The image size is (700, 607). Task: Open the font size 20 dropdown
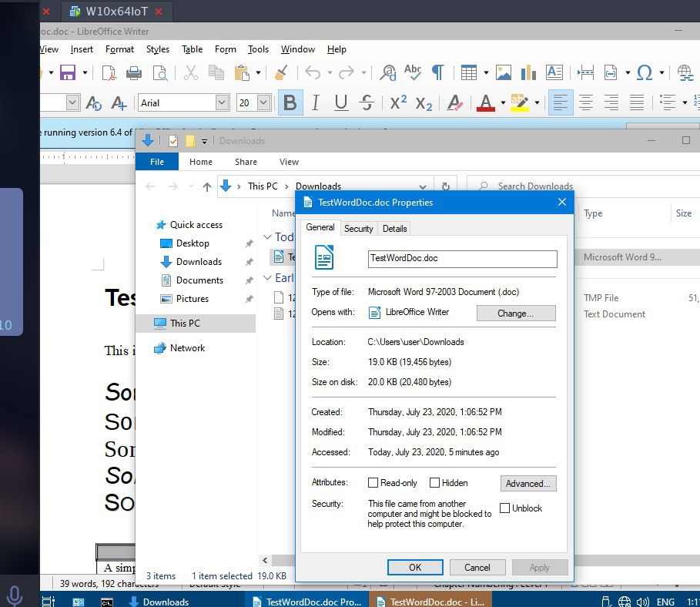(264, 102)
